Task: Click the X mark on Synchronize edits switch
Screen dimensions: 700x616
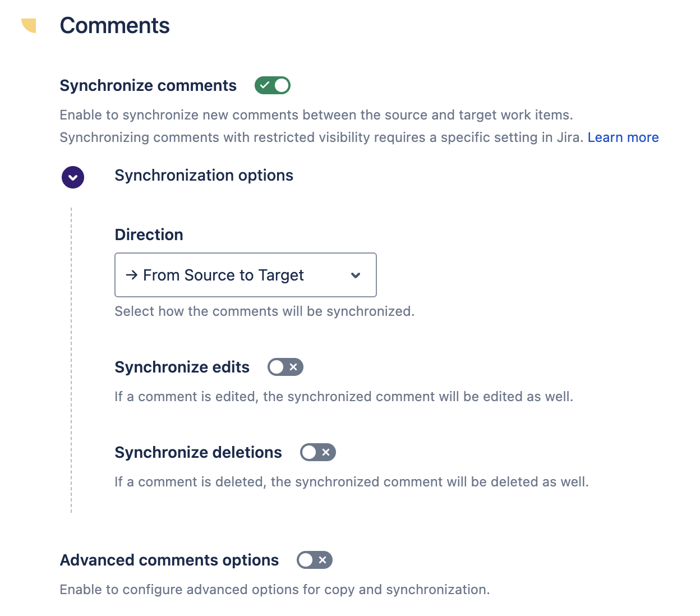Action: click(x=293, y=367)
